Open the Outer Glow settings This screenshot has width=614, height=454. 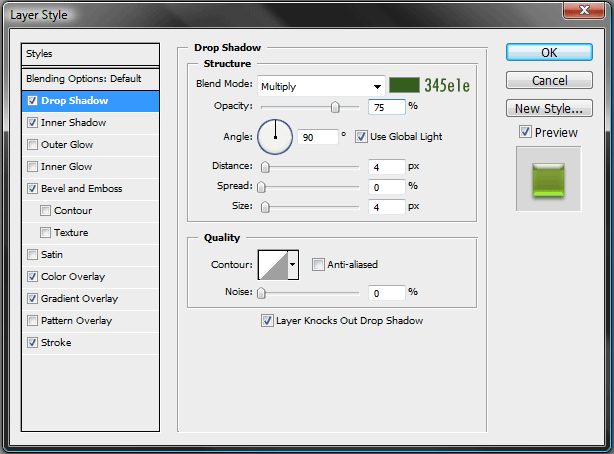67,145
